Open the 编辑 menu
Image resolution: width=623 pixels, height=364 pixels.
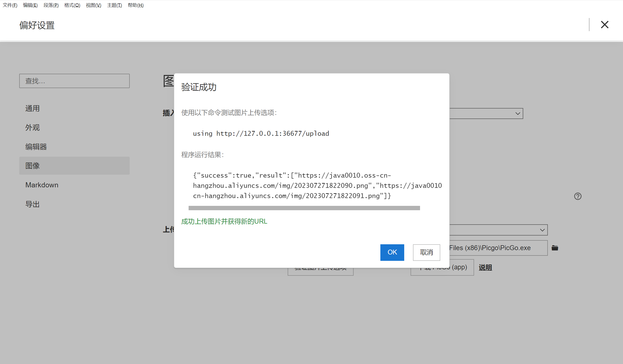pyautogui.click(x=30, y=5)
